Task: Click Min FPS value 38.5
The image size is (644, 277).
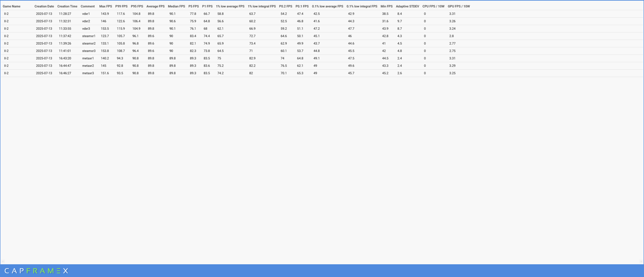Action: coord(385,14)
